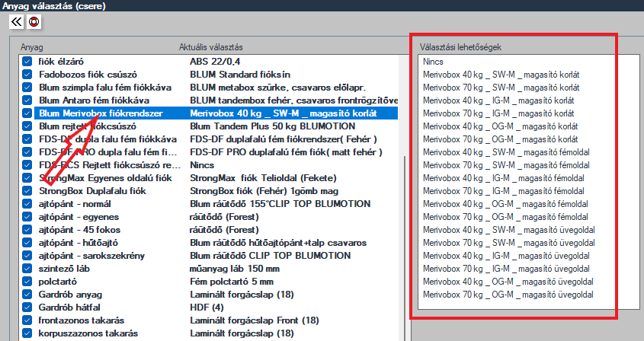Choose Merivobox 40 kg _ SW-M _ magasító korlát option
The width and height of the screenshot is (644, 341).
point(501,75)
